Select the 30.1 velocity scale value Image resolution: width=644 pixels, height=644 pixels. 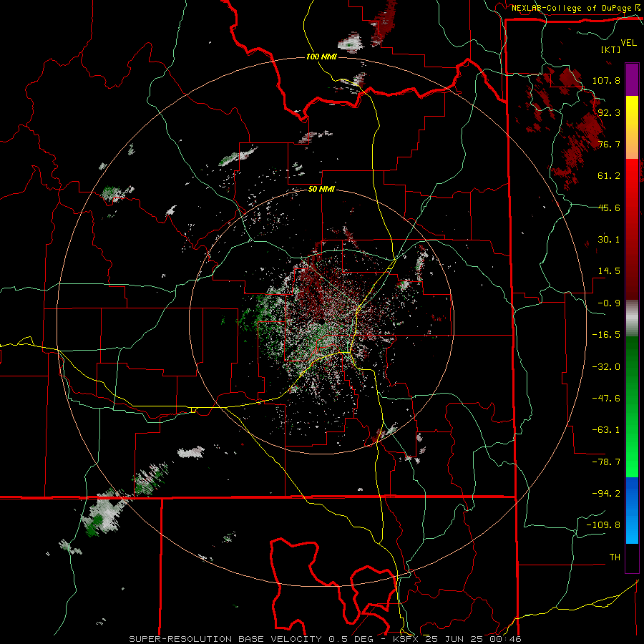pos(609,240)
